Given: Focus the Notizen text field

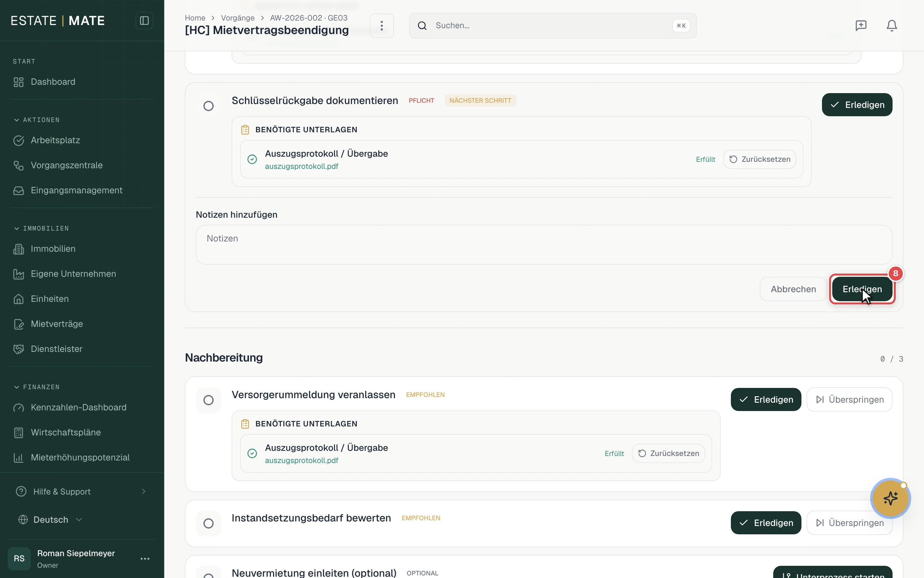Looking at the screenshot, I should [x=544, y=245].
